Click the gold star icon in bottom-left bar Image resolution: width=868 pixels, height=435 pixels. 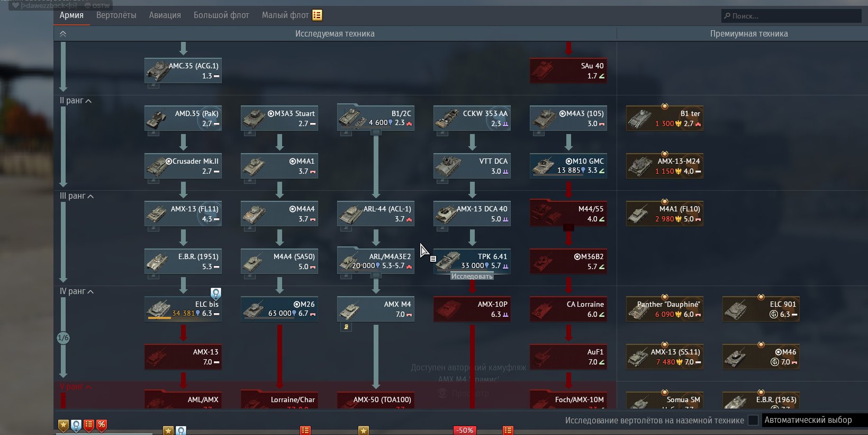tap(64, 425)
